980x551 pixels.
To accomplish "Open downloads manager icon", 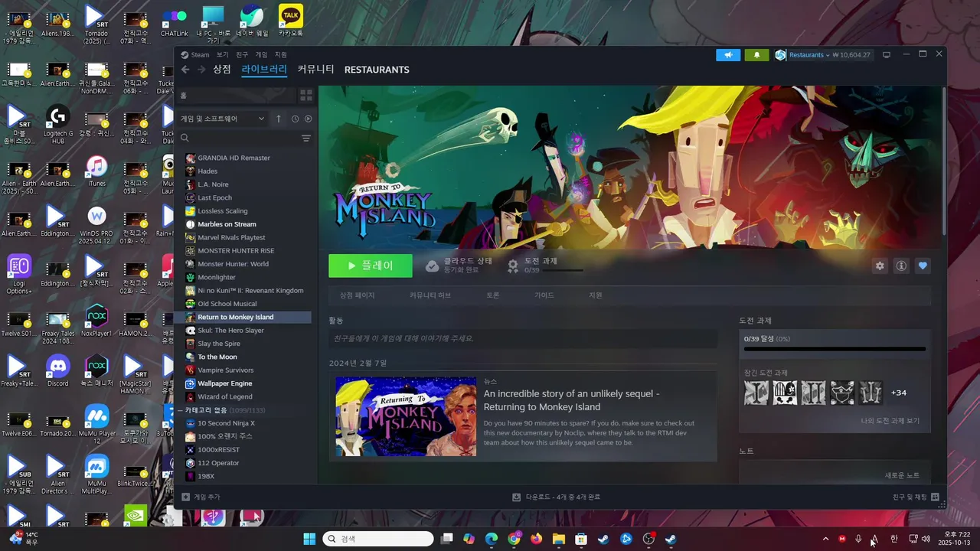I will coord(517,497).
